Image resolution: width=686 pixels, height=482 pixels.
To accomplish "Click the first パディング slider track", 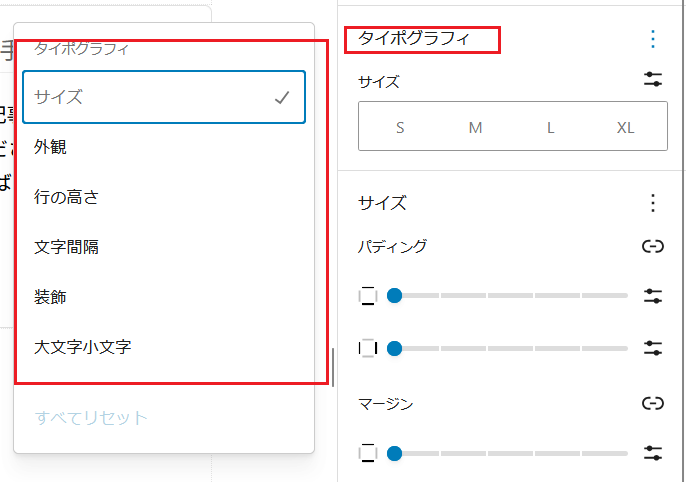I will (510, 296).
